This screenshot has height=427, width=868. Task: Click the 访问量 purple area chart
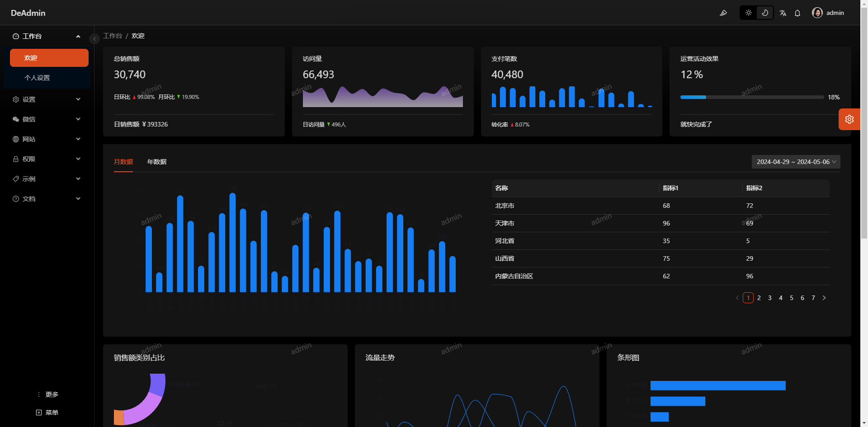click(x=383, y=97)
